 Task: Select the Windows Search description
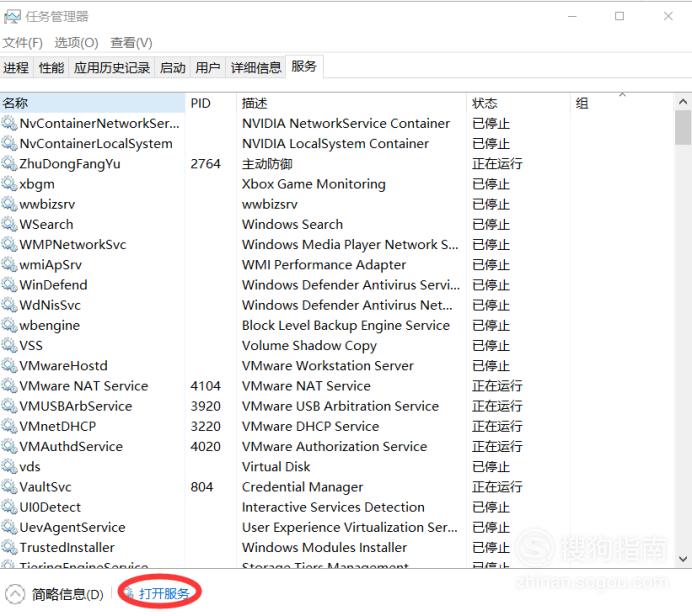pos(292,224)
